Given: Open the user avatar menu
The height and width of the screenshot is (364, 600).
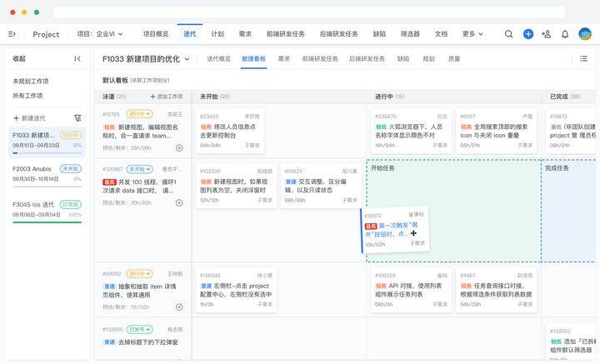Looking at the screenshot, I should pyautogui.click(x=585, y=34).
